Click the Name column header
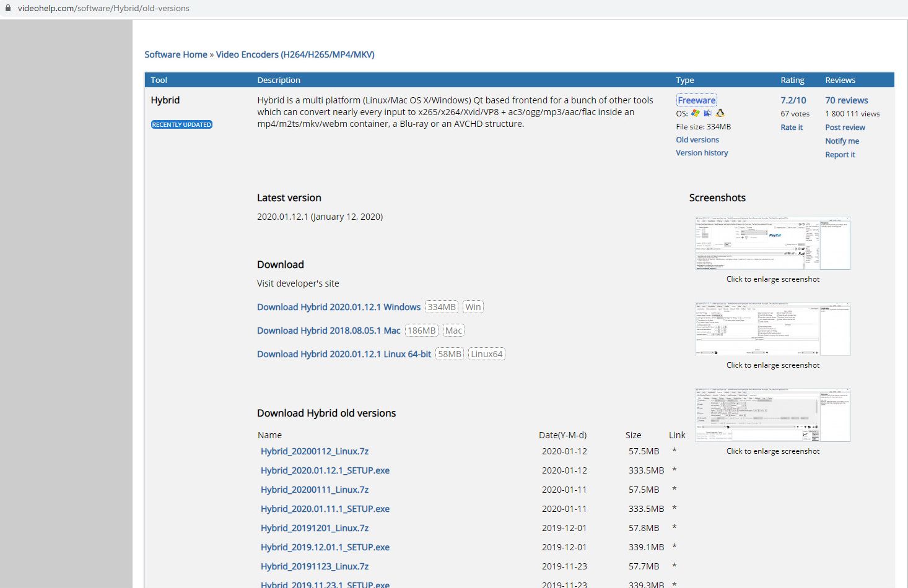This screenshot has height=588, width=908. pyautogui.click(x=269, y=435)
